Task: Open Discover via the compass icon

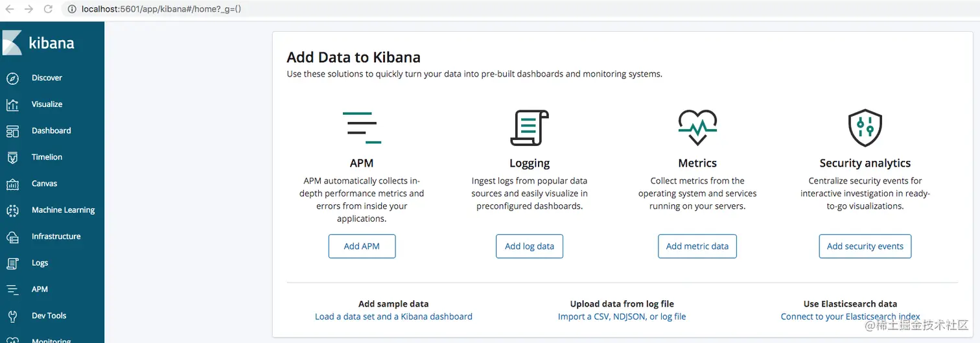Action: tap(12, 78)
